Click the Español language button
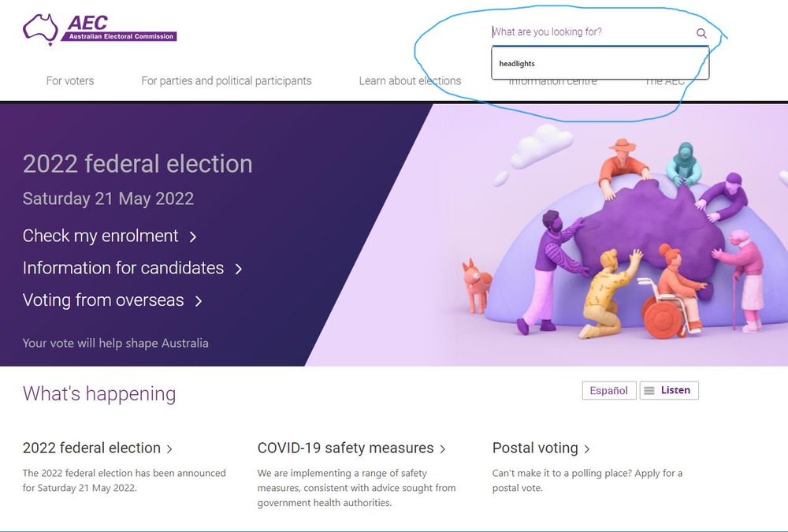 (609, 391)
